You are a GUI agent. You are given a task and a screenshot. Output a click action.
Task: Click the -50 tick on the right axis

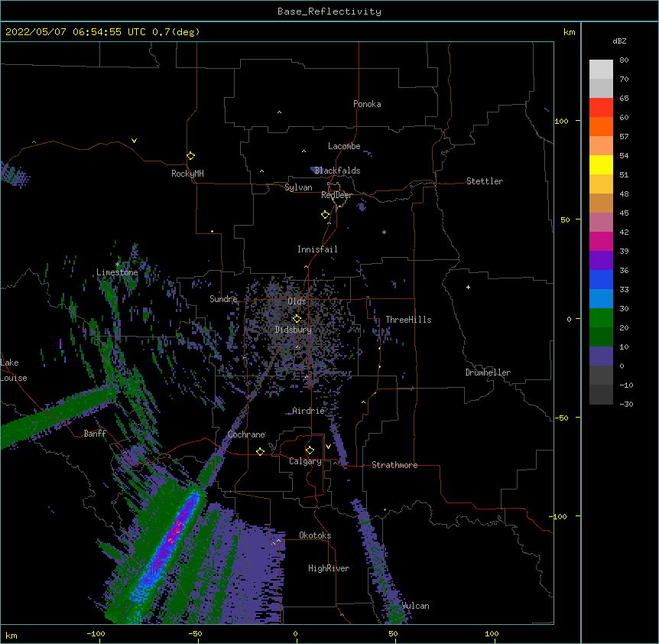[561, 418]
